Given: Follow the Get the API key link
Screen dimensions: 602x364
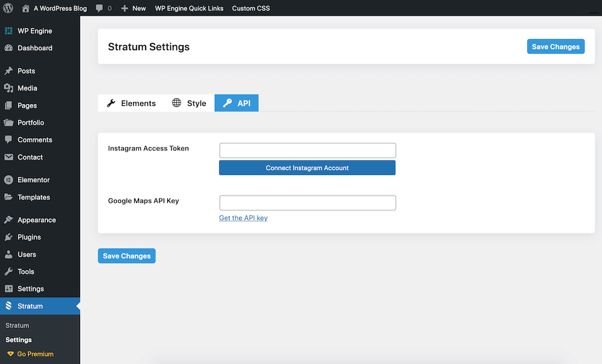Looking at the screenshot, I should [243, 218].
